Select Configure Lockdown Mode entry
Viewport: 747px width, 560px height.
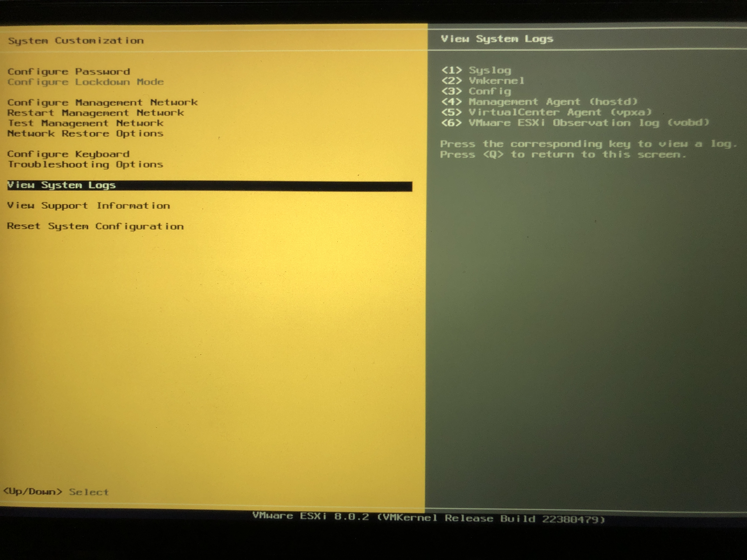85,82
